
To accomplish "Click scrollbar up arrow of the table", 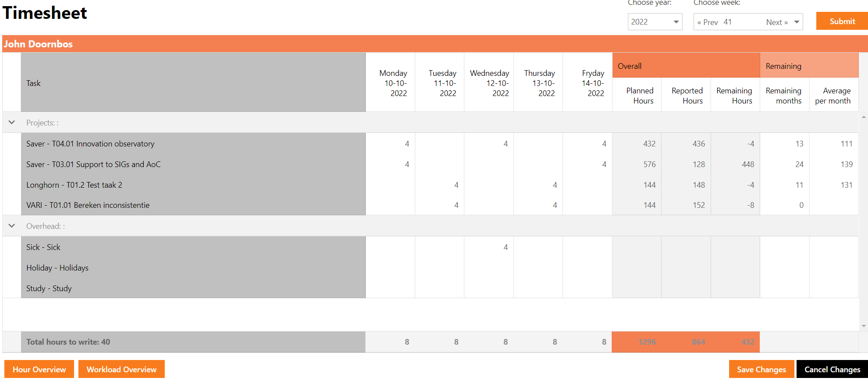I will (x=864, y=117).
